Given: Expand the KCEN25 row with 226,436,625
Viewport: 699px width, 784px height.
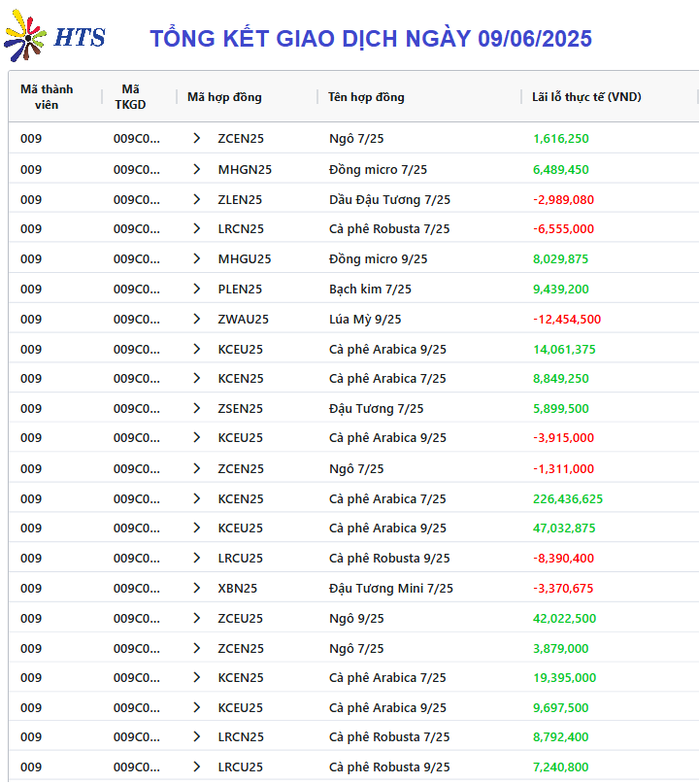Looking at the screenshot, I should click(197, 498).
